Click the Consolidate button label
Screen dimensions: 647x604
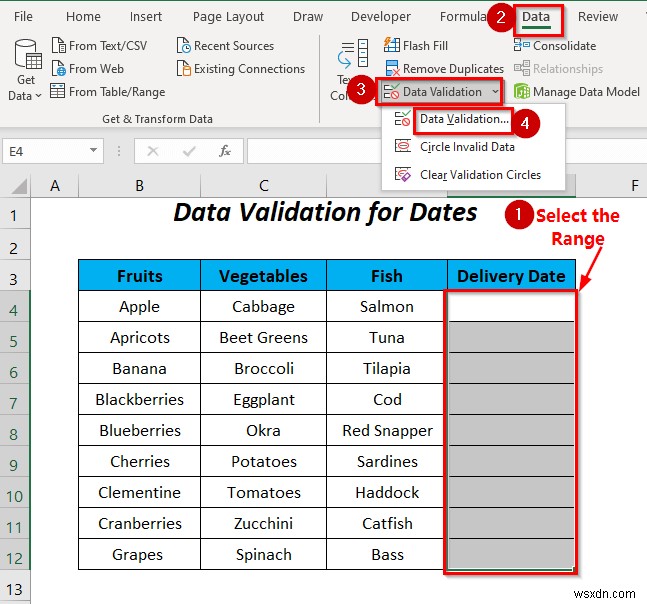564,45
